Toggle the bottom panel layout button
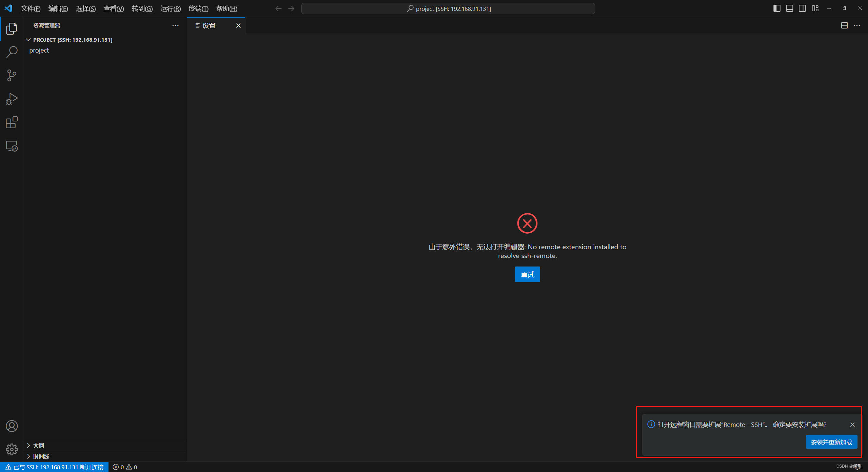868x472 pixels. pyautogui.click(x=789, y=8)
